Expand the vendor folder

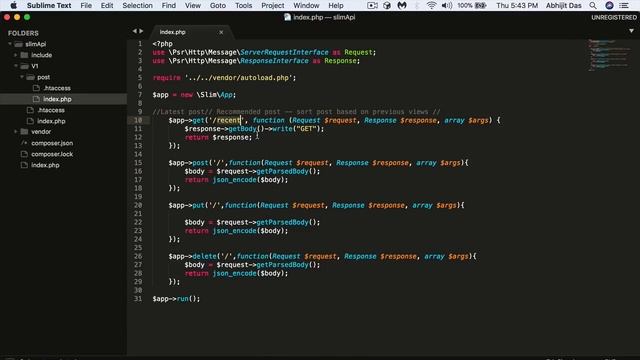[x=16, y=131]
